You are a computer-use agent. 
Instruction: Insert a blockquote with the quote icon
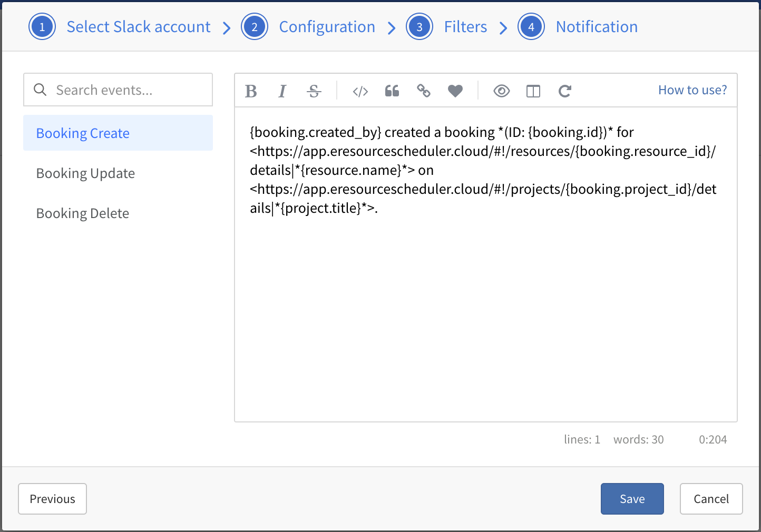click(x=392, y=91)
